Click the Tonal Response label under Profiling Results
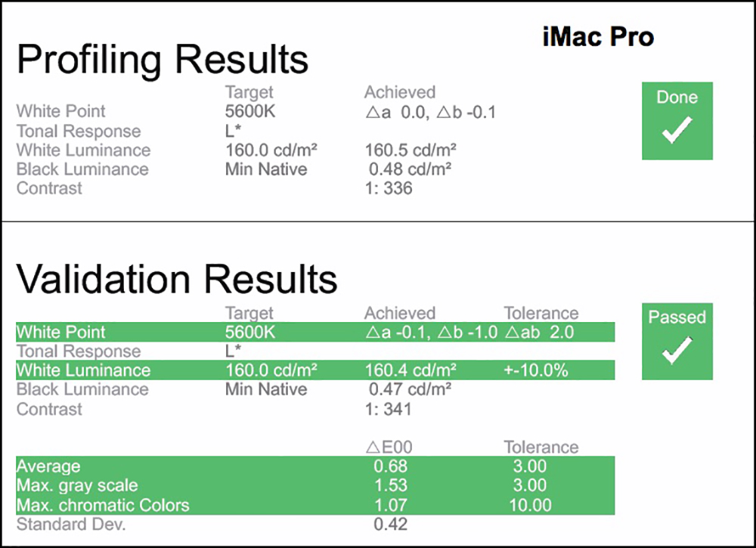Image resolution: width=756 pixels, height=548 pixels. point(79,132)
